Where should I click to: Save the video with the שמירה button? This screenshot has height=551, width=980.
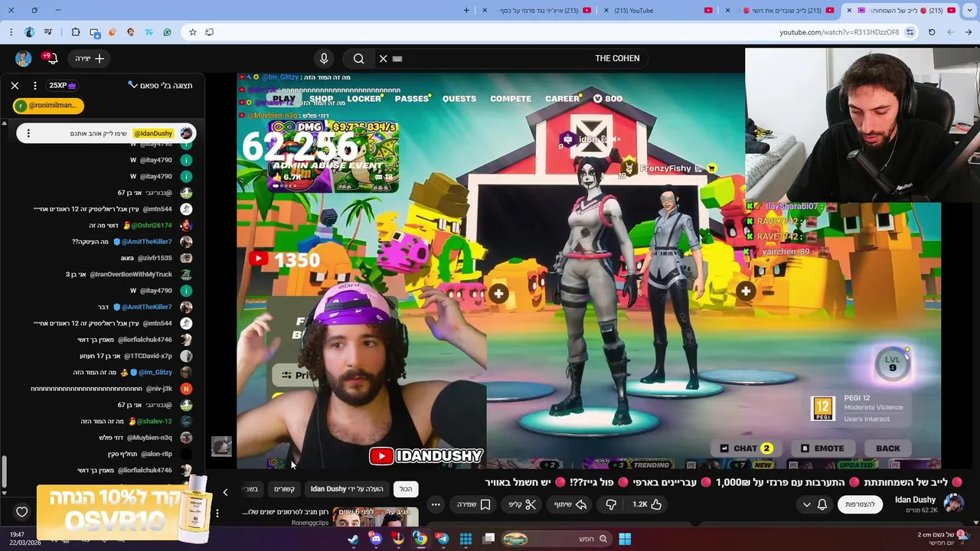pos(473,504)
